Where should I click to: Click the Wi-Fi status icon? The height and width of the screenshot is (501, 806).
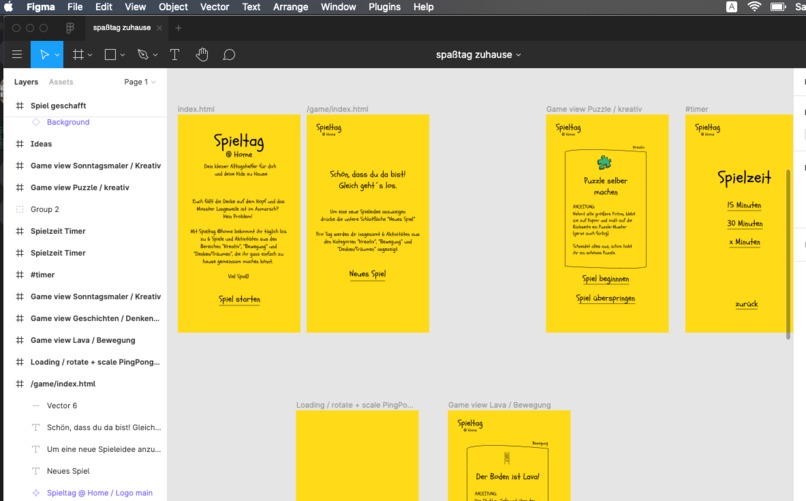[x=754, y=7]
